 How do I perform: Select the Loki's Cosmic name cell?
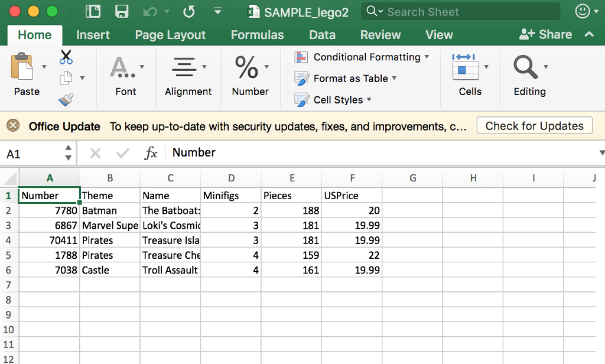171,225
